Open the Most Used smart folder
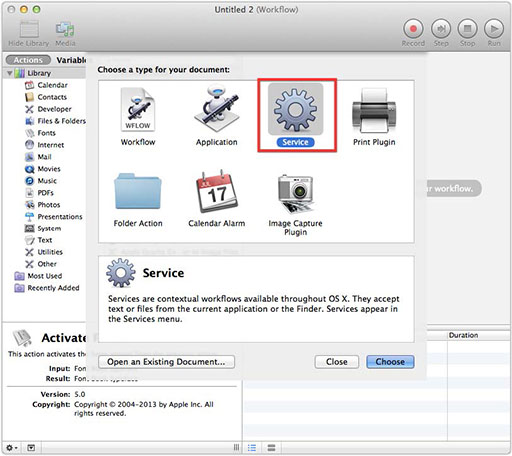512x456 pixels. pyautogui.click(x=38, y=276)
